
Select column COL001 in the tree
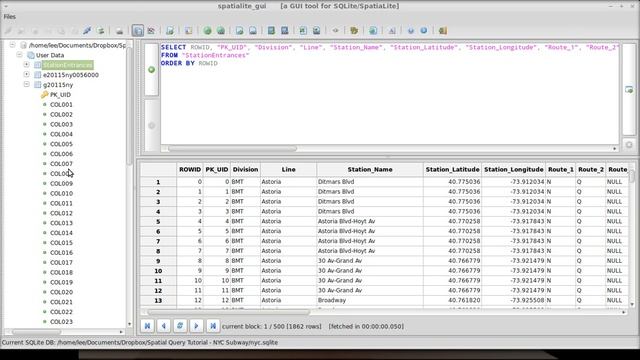tap(61, 104)
